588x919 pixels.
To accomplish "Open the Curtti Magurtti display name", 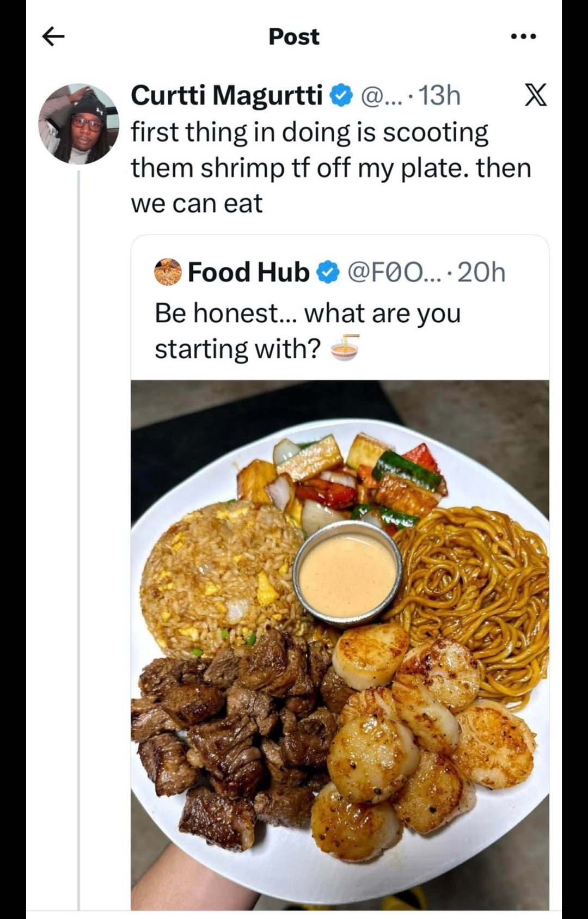I will coord(226,96).
